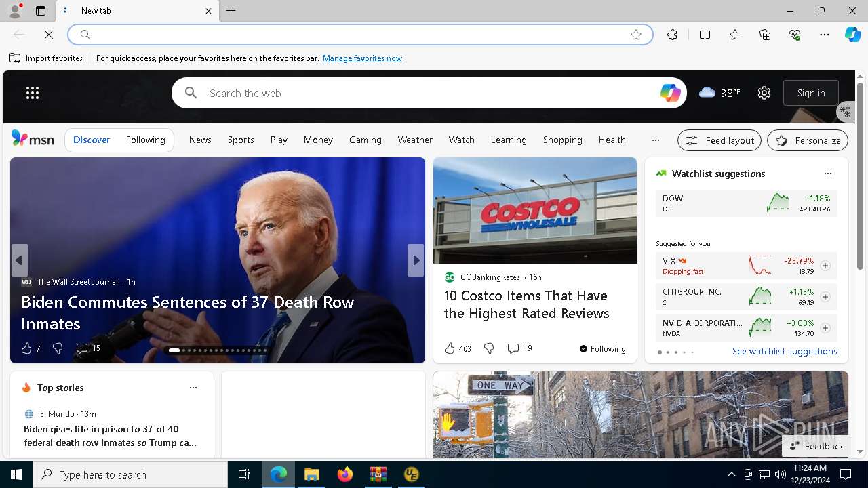The width and height of the screenshot is (868, 488).
Task: Click the Feedback button
Action: click(816, 446)
